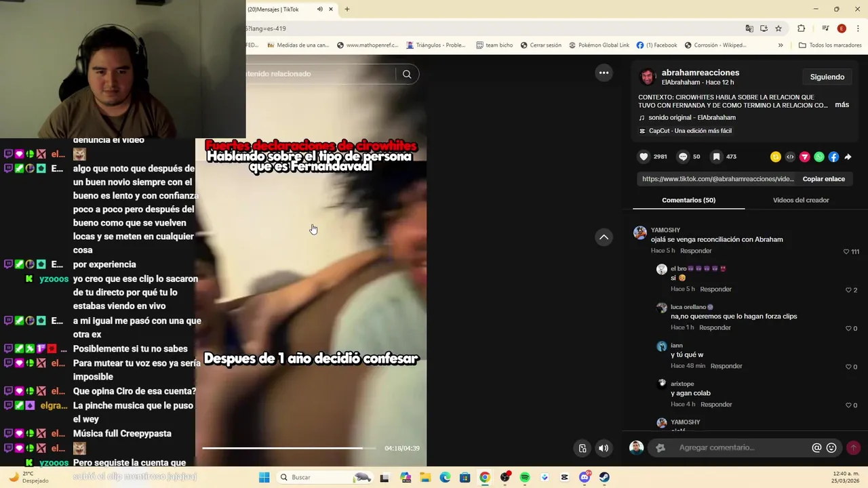The height and width of the screenshot is (488, 868).
Task: Mute the TikTok video volume
Action: tap(604, 448)
